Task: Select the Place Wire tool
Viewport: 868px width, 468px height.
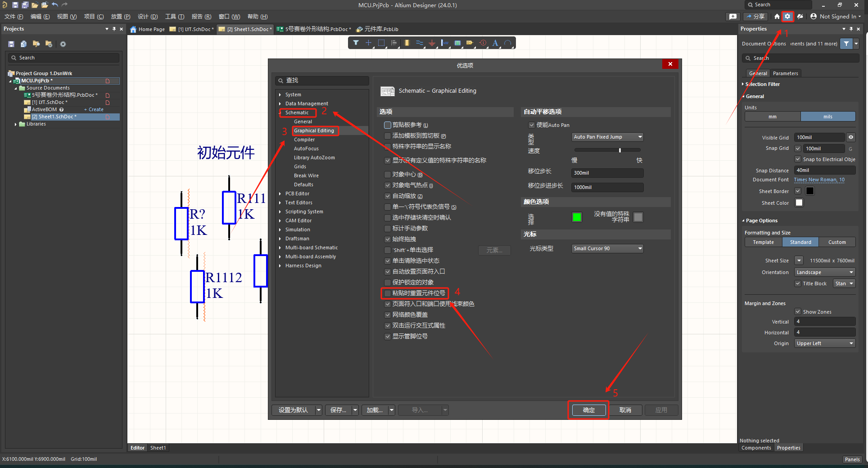Action: pos(420,43)
